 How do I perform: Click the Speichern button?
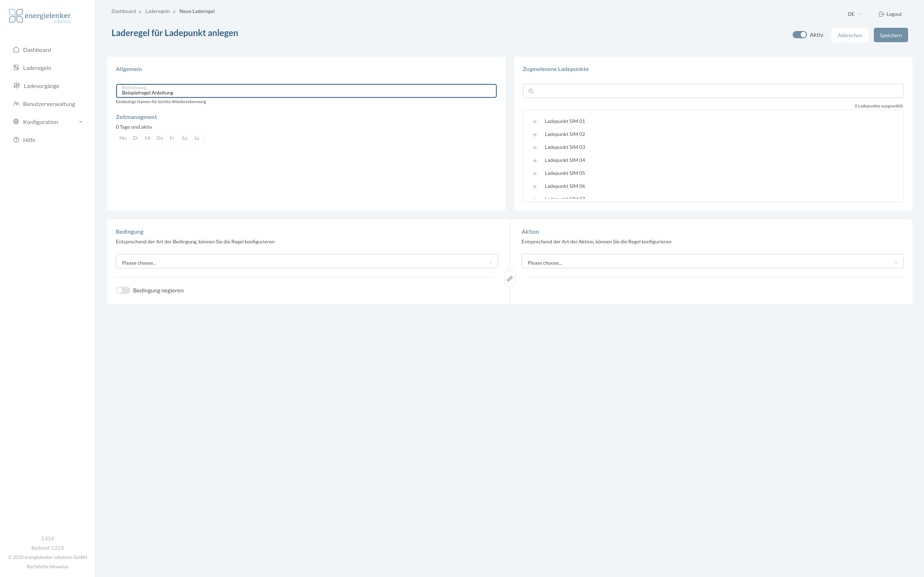pos(891,35)
